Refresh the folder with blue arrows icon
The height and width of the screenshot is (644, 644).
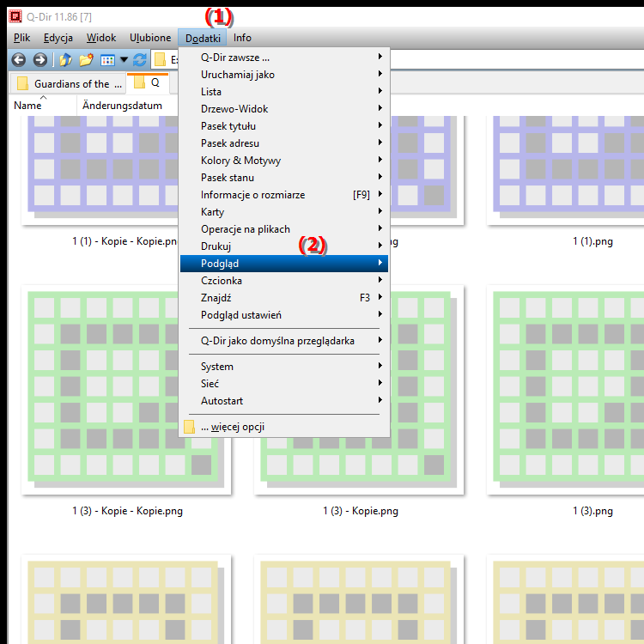pos(140,60)
